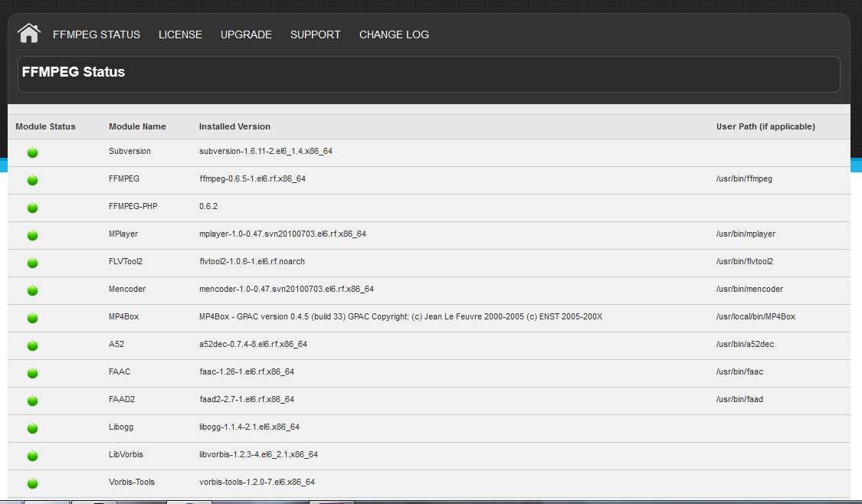Click the status indicator for MP4Box
The height and width of the screenshot is (504, 862).
pos(33,318)
